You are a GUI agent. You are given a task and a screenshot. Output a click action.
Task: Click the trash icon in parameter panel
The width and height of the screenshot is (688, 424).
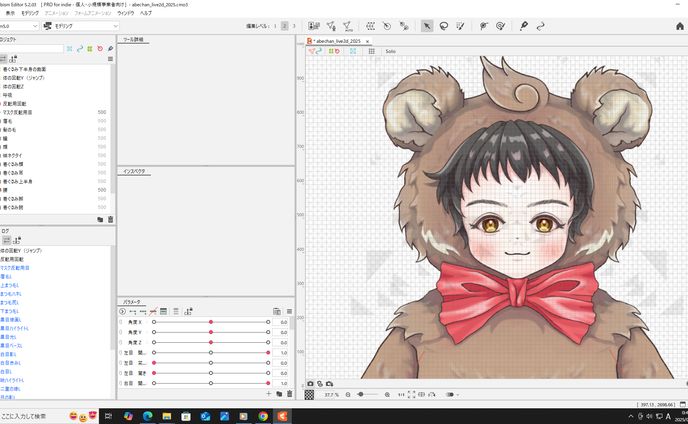[289, 394]
